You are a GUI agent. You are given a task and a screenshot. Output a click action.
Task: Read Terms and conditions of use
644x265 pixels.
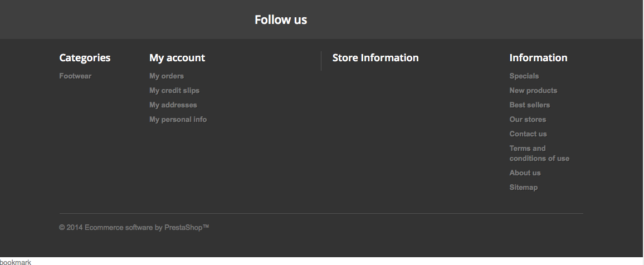[538, 154]
